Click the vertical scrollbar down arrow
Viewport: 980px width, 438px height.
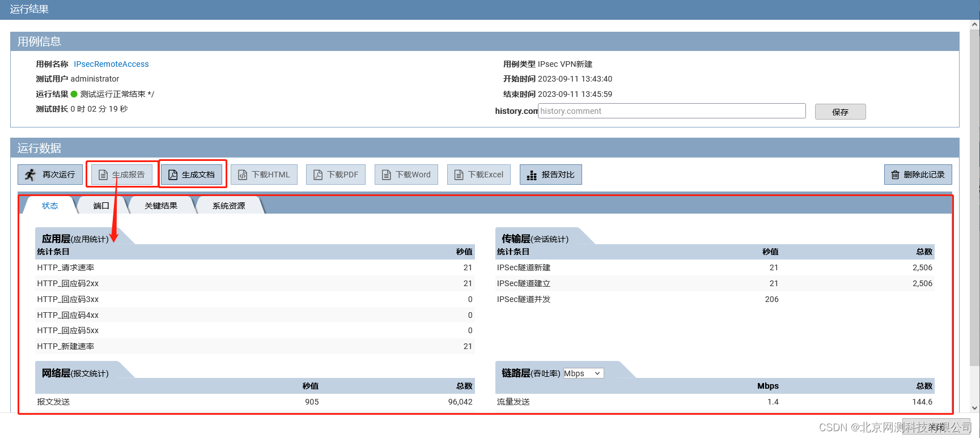pyautogui.click(x=975, y=407)
